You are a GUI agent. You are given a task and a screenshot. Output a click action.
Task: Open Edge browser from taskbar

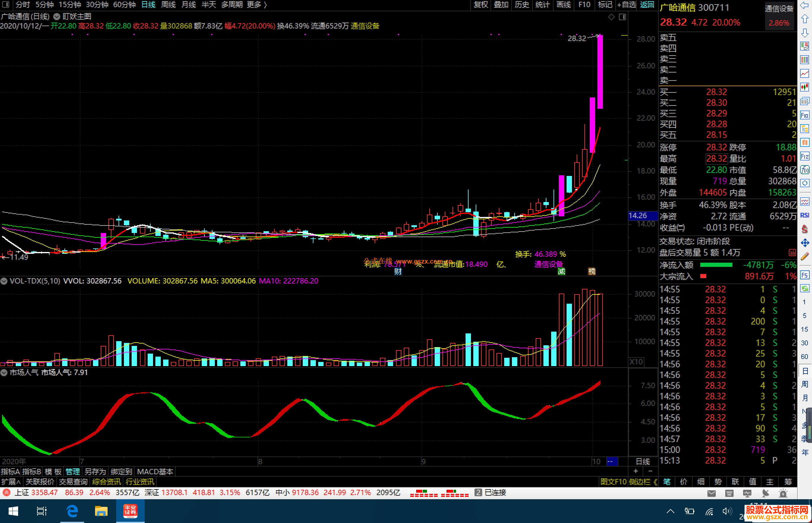[72, 511]
